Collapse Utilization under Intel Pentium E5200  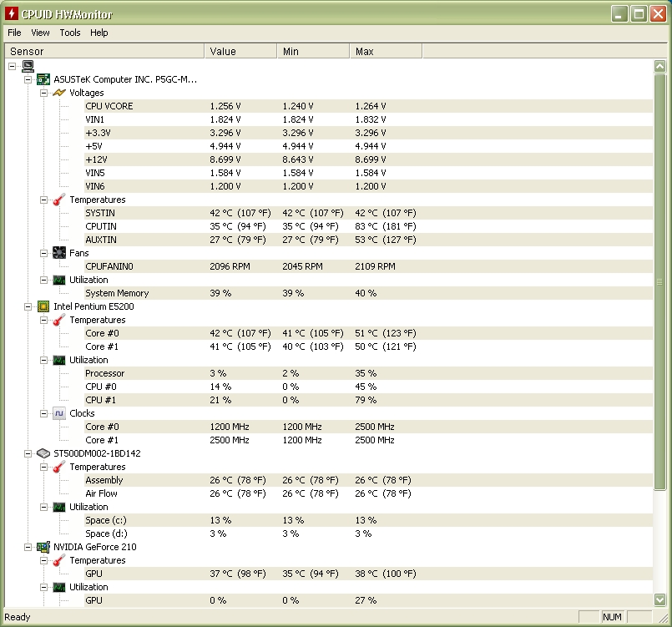tap(43, 360)
